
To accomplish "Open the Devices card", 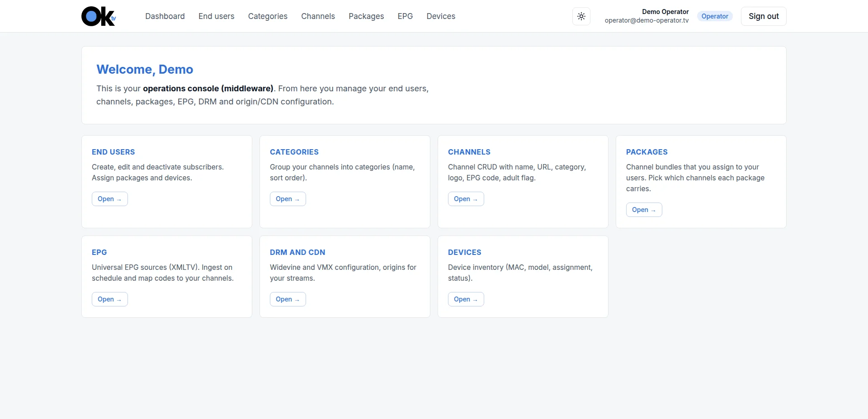I will 466,299.
